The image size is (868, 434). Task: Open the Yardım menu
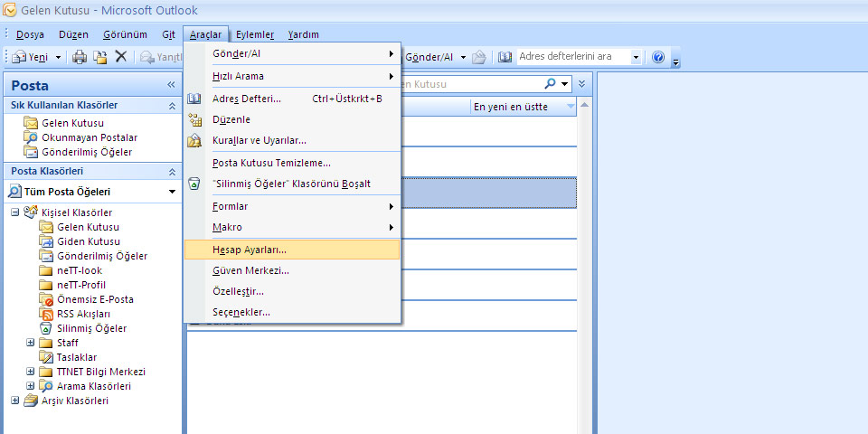(304, 34)
